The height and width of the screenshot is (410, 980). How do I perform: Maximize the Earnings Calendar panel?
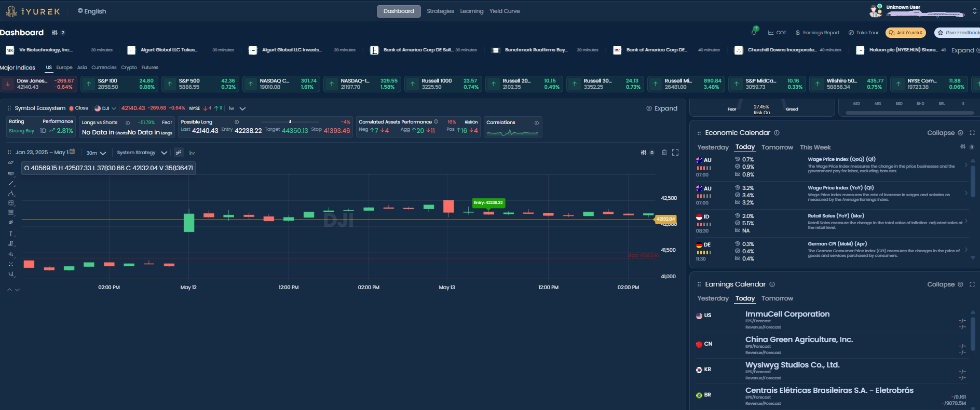[x=972, y=284]
